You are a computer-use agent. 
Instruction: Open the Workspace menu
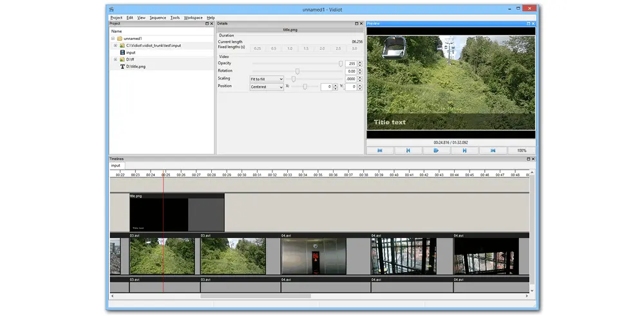[x=193, y=17]
